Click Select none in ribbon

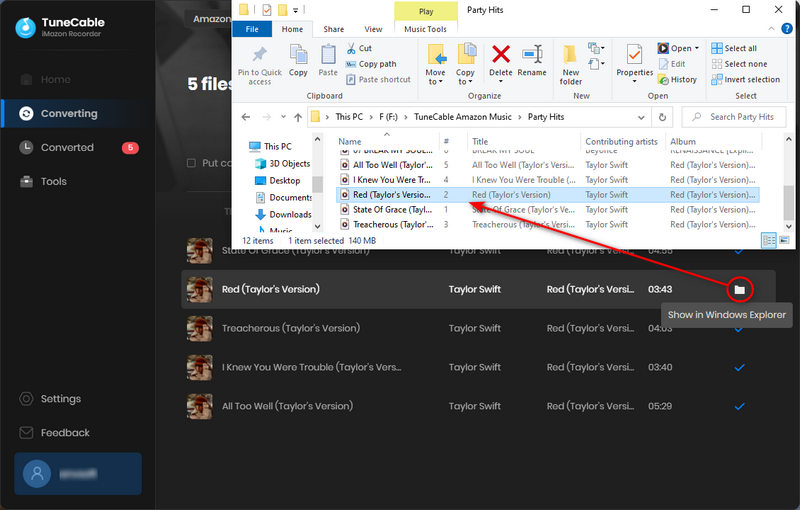pyautogui.click(x=739, y=64)
